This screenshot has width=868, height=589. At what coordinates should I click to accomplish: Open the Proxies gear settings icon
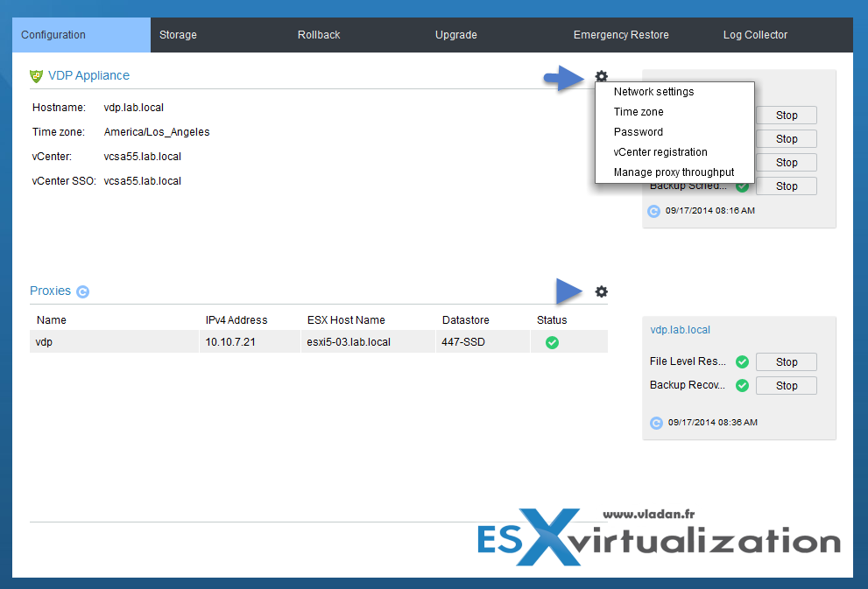[601, 291]
